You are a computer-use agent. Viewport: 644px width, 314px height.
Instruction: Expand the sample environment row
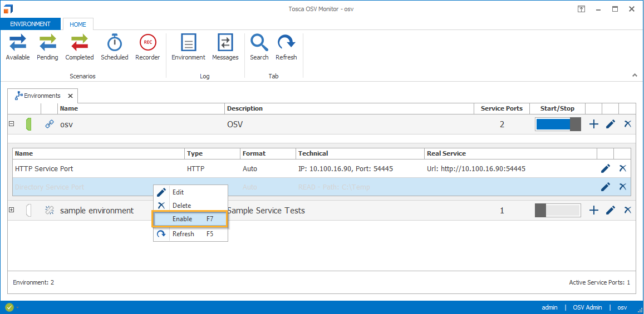point(11,210)
